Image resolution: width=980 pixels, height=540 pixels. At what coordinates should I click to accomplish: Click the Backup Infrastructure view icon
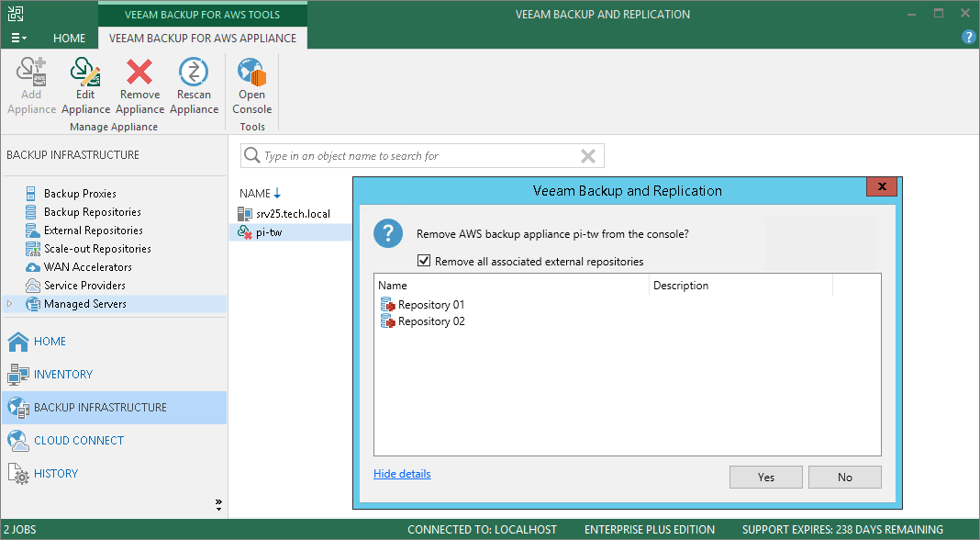(18, 408)
